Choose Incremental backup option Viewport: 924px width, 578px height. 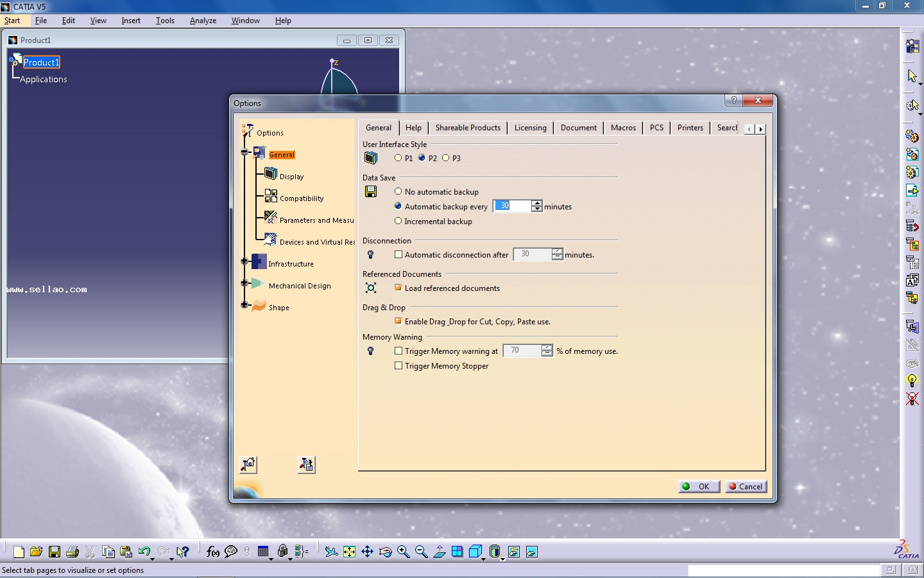(x=398, y=221)
